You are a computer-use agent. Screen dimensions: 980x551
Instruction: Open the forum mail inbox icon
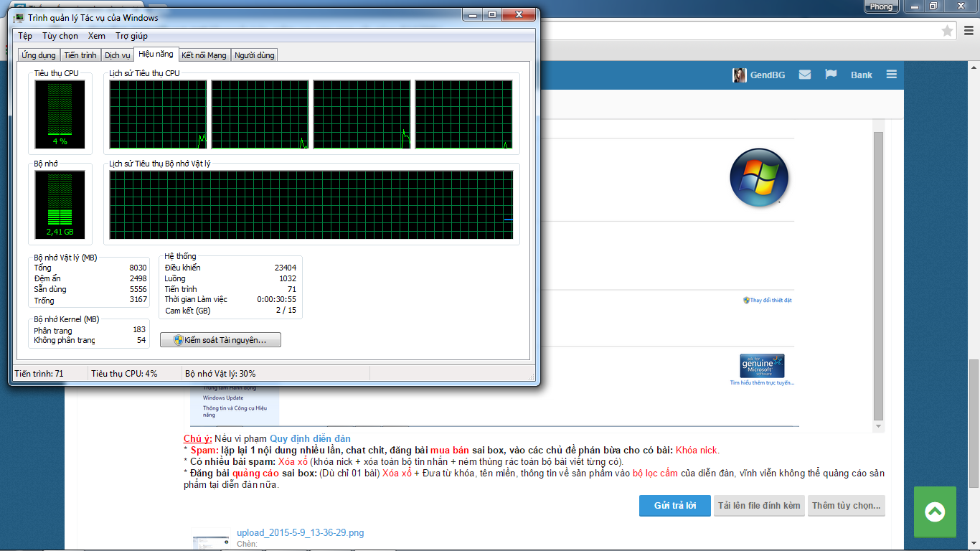point(805,75)
